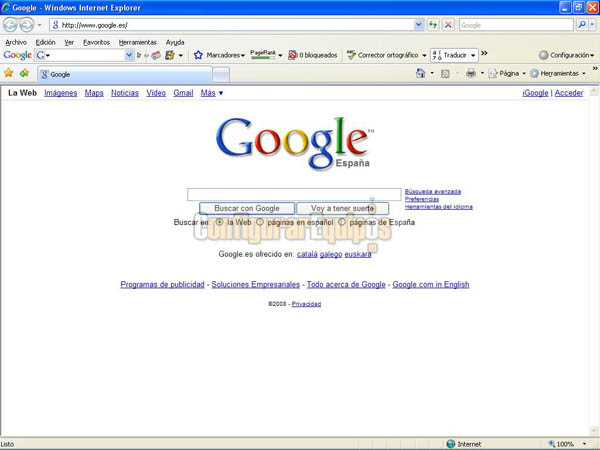Select la Web radio button
The image size is (600, 450).
coord(219,222)
